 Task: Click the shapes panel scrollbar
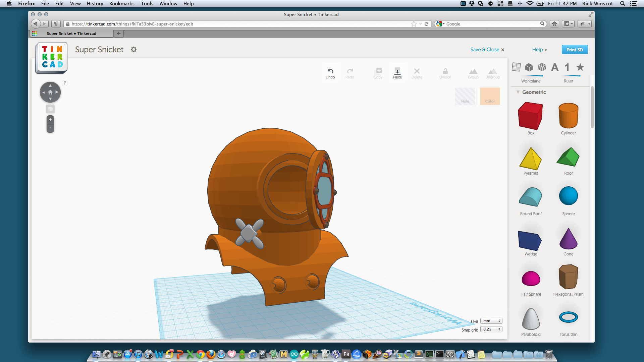pos(592,107)
